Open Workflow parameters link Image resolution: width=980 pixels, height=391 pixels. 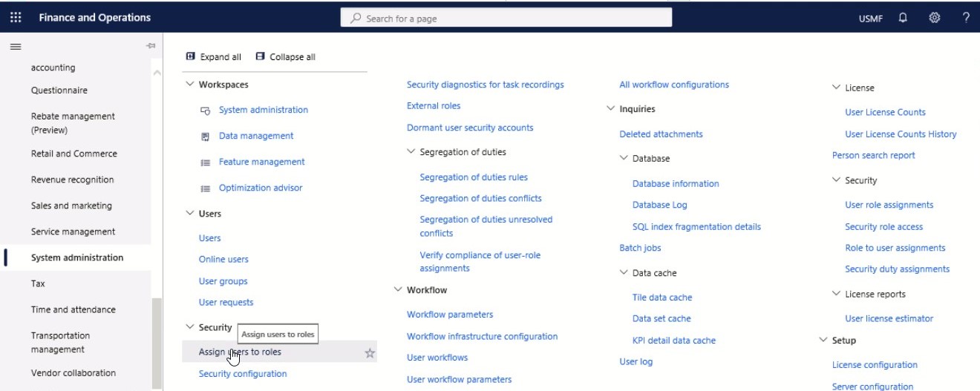(450, 315)
